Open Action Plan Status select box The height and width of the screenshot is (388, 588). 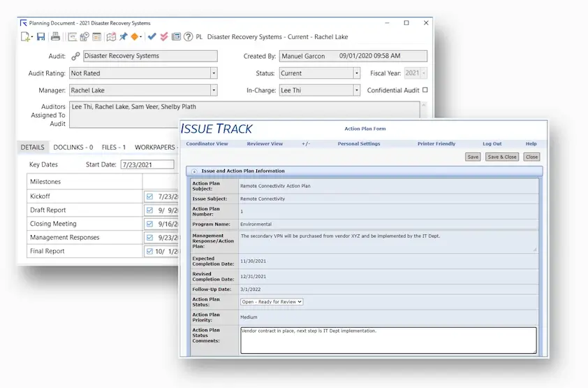coord(272,302)
